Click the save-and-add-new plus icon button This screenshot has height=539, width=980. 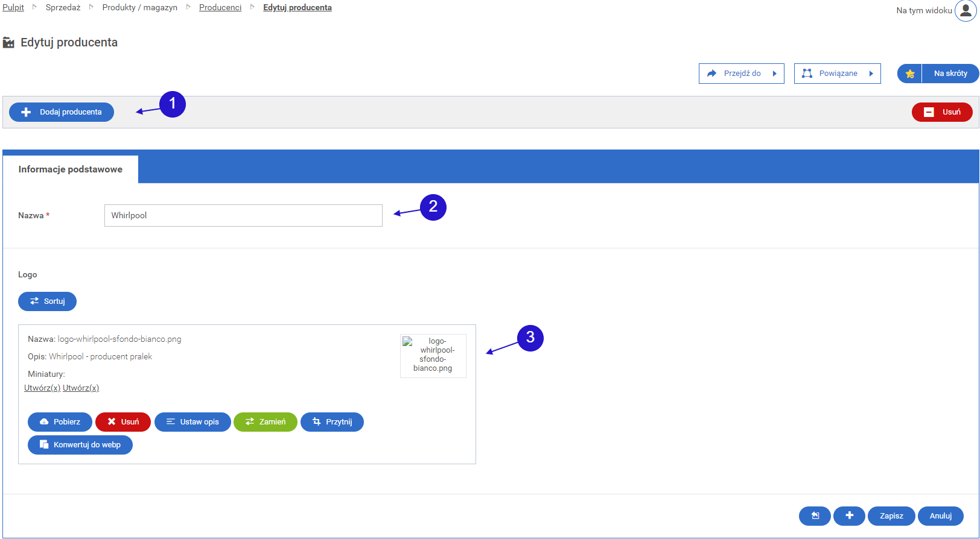click(x=849, y=515)
